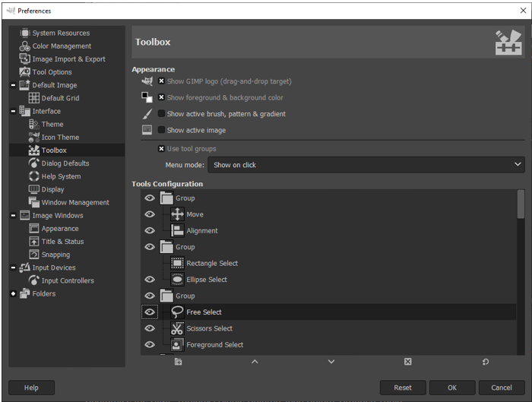
Task: Click the System Resources sidebar icon
Action: 25,33
